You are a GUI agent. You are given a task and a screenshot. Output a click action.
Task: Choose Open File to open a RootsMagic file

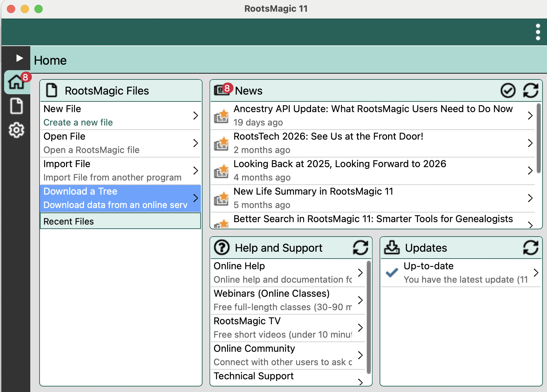(120, 143)
